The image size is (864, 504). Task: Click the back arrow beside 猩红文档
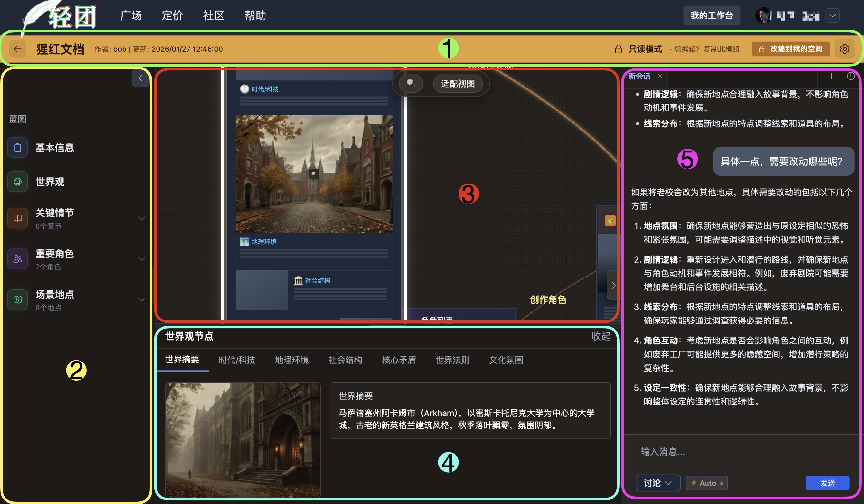pos(17,49)
